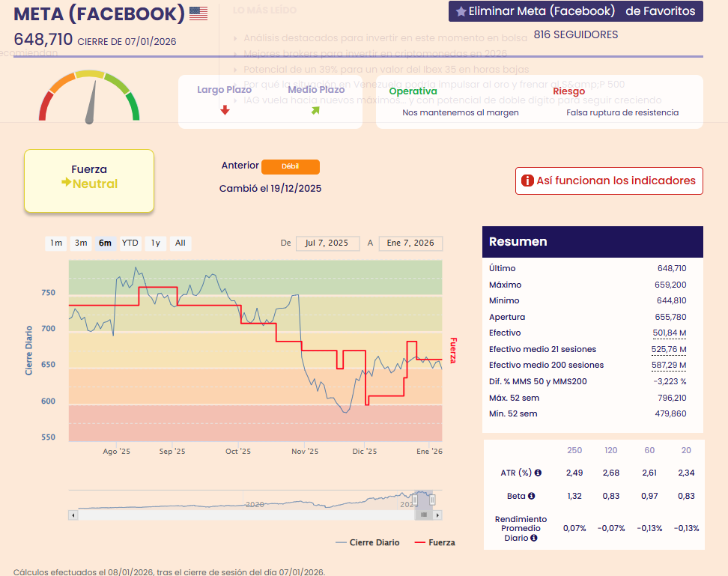The width and height of the screenshot is (728, 576).
Task: Select the 6m chart range
Action: coord(106,243)
